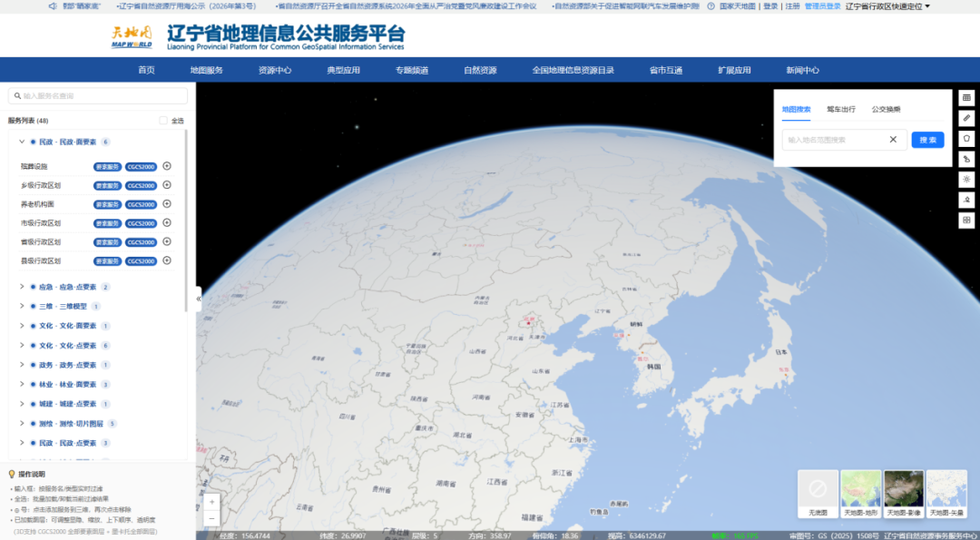
Task: Zoom in with the map plus button
Action: point(211,502)
